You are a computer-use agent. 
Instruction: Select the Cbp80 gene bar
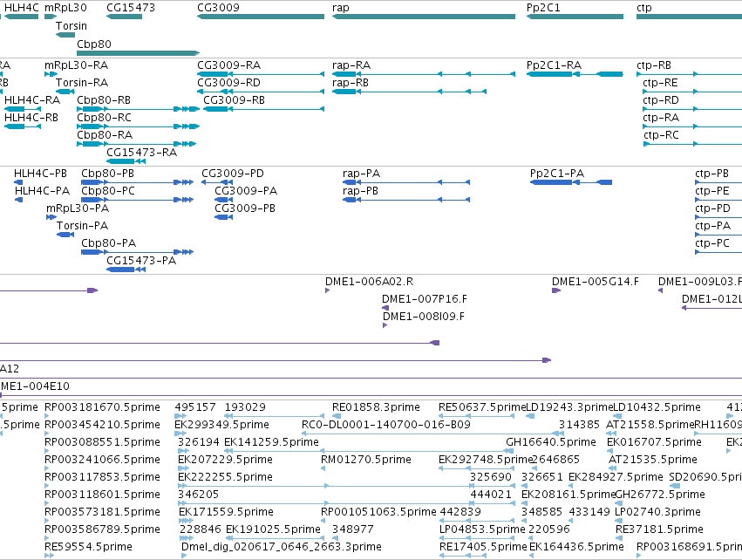(x=138, y=53)
